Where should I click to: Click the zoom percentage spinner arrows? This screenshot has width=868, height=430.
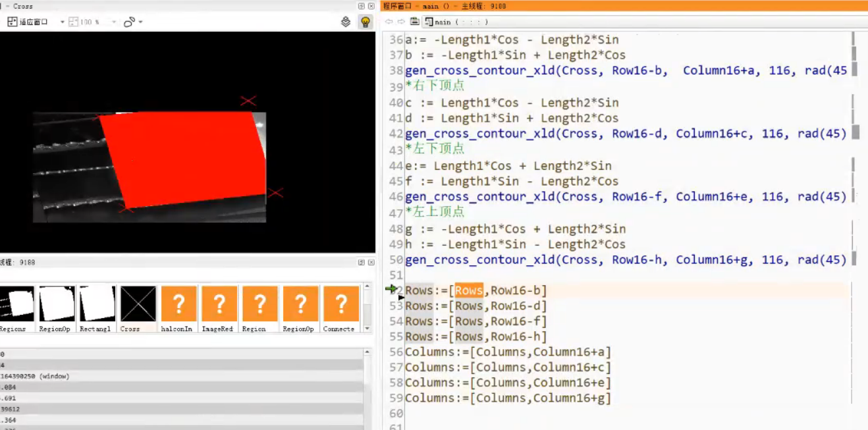[113, 22]
